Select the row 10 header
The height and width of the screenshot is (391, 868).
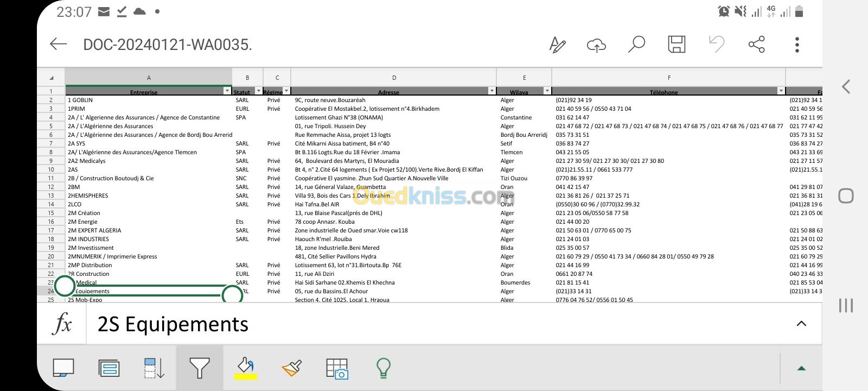pos(51,169)
